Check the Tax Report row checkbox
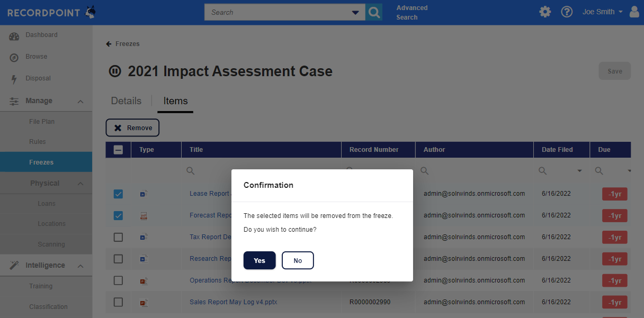 pyautogui.click(x=118, y=237)
